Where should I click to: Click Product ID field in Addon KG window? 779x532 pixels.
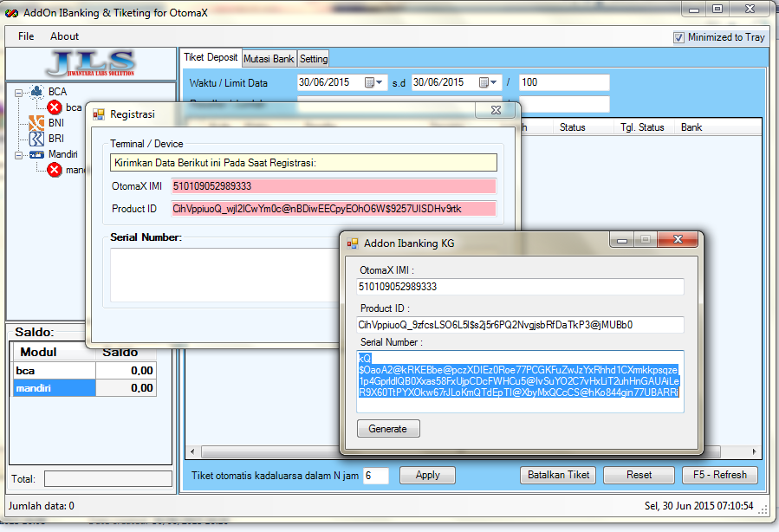pos(520,325)
